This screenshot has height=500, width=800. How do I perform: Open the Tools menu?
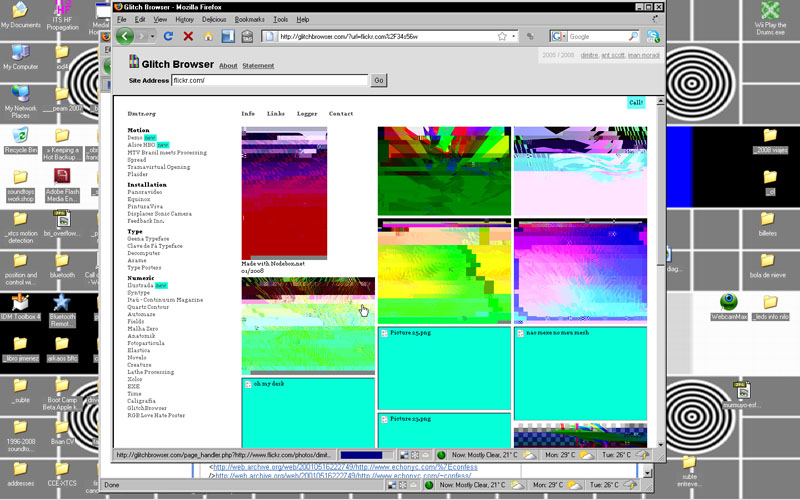[280, 19]
